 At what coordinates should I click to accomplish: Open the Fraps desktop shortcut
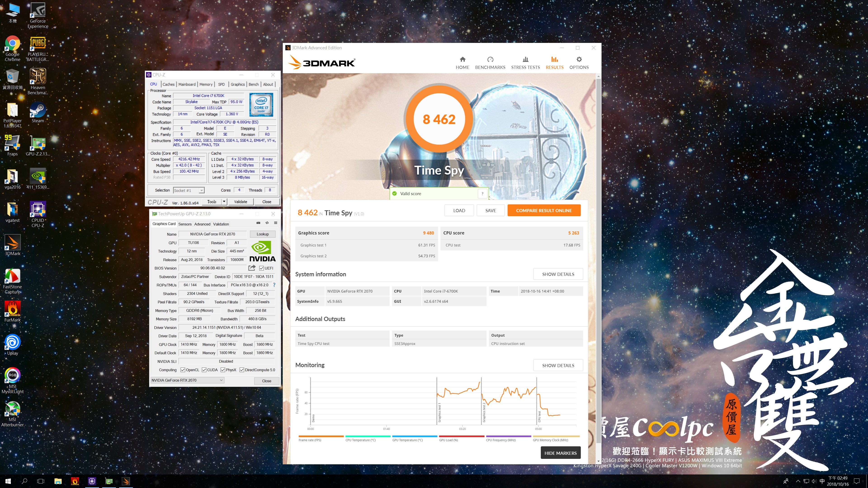(x=12, y=145)
